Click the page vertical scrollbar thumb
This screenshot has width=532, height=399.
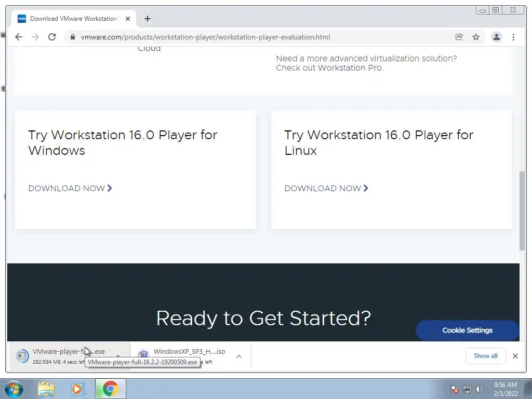[x=522, y=211]
